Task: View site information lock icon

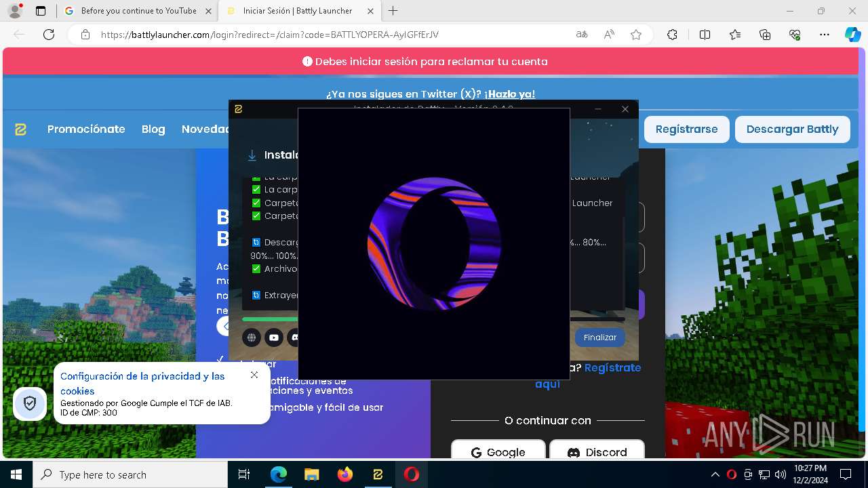Action: 85,35
